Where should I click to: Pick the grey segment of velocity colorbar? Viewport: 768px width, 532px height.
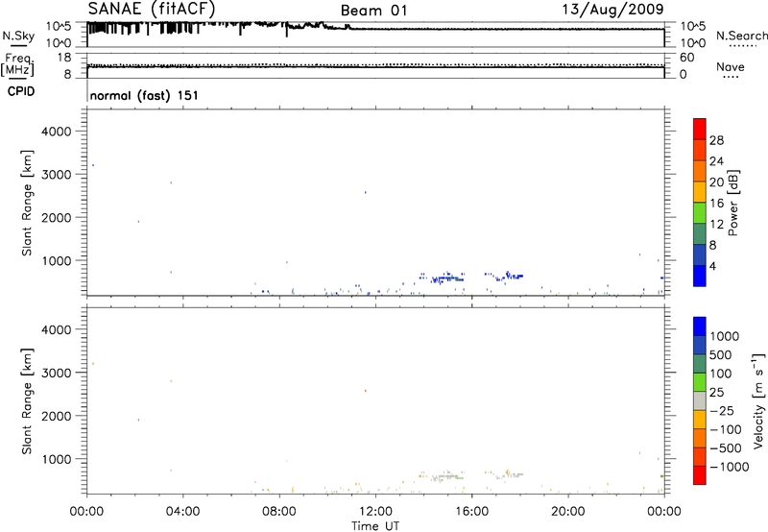pyautogui.click(x=700, y=400)
